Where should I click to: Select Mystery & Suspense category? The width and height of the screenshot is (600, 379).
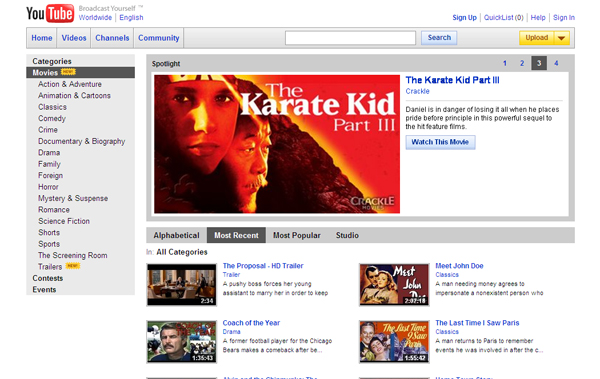pyautogui.click(x=73, y=198)
